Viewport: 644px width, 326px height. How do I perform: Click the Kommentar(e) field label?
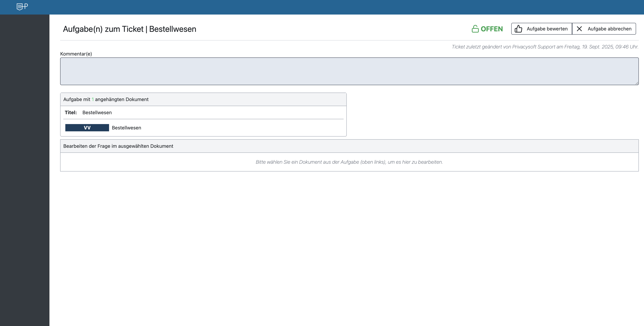pyautogui.click(x=76, y=54)
